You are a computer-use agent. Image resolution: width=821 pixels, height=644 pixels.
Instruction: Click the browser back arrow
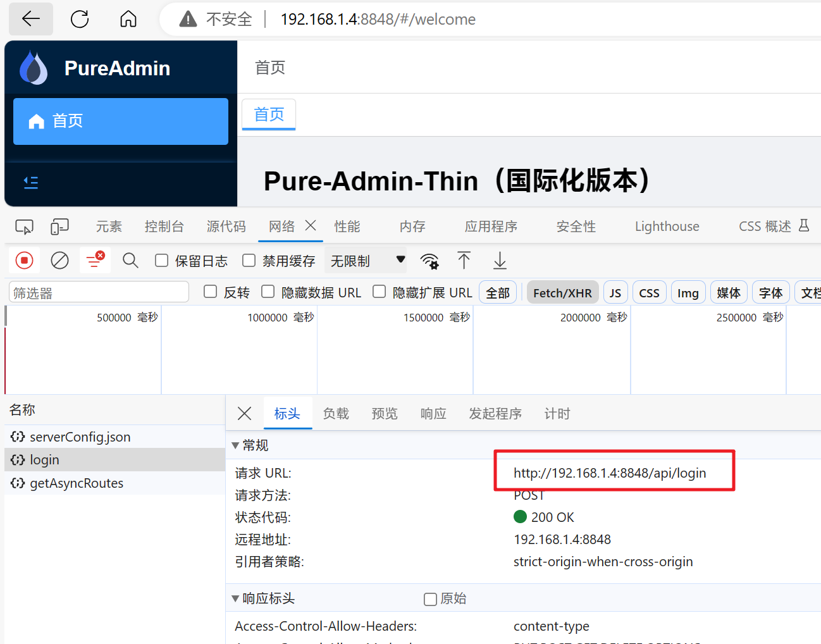[31, 19]
